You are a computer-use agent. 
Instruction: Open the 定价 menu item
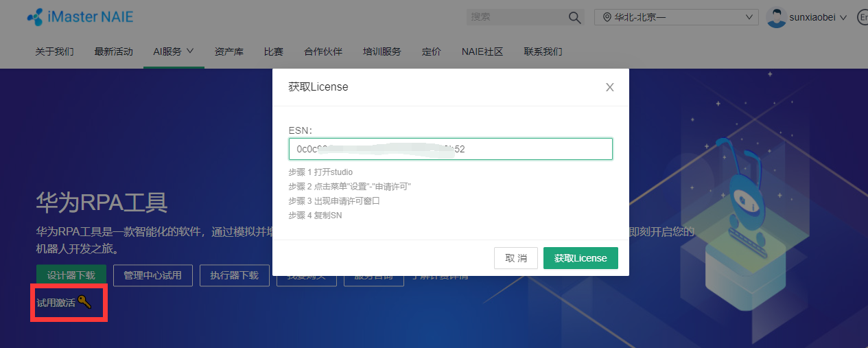click(x=432, y=51)
